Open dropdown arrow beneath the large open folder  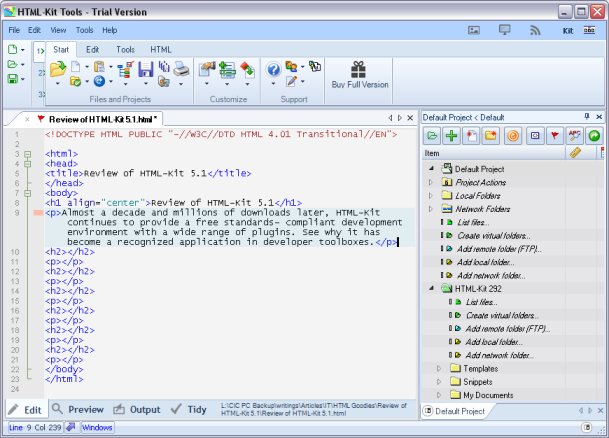tap(58, 83)
